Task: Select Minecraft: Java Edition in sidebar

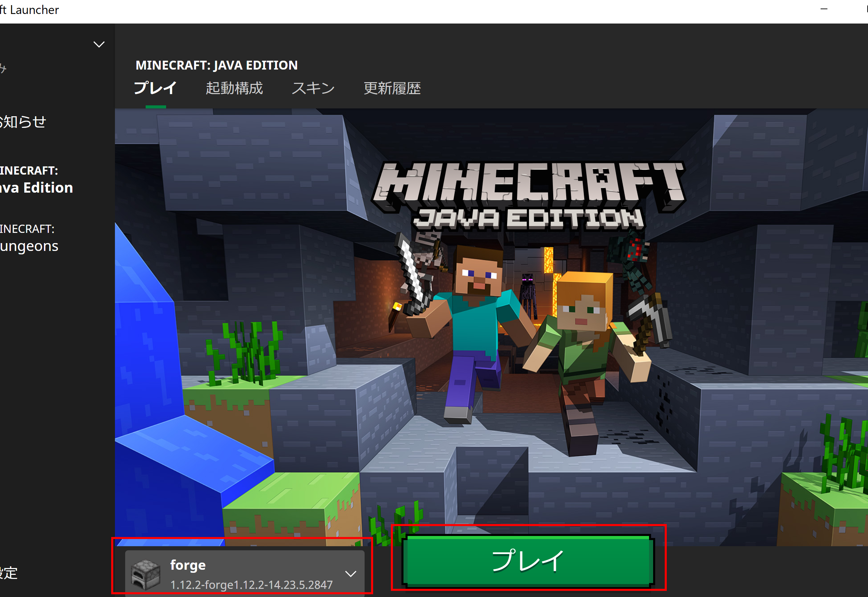Action: 36,180
